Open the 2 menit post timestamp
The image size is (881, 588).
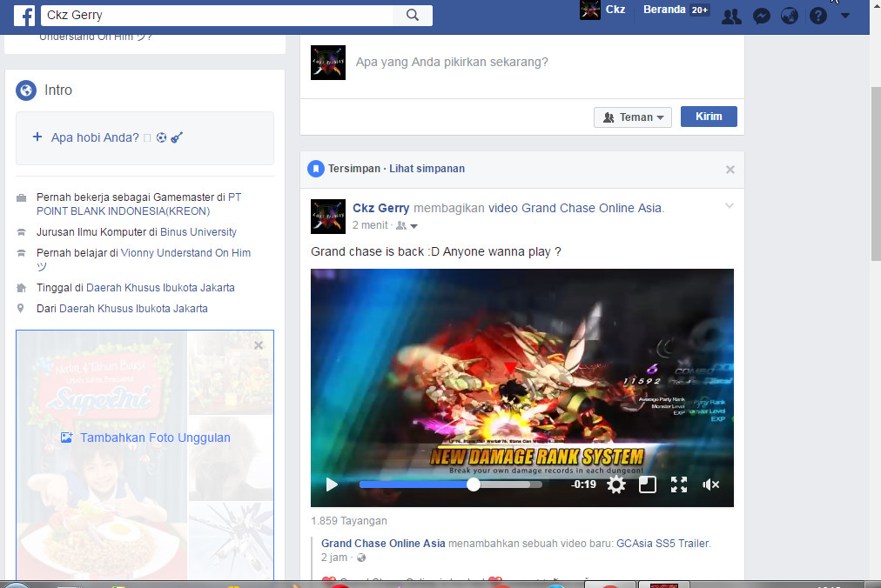click(370, 225)
